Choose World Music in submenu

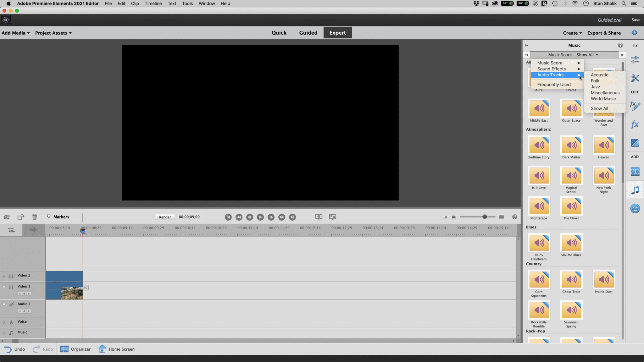pos(603,99)
